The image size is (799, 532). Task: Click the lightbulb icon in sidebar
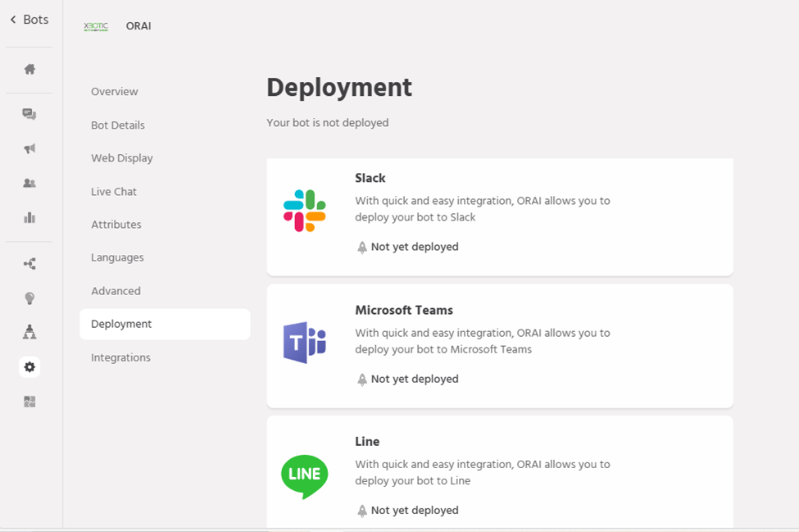pyautogui.click(x=30, y=298)
